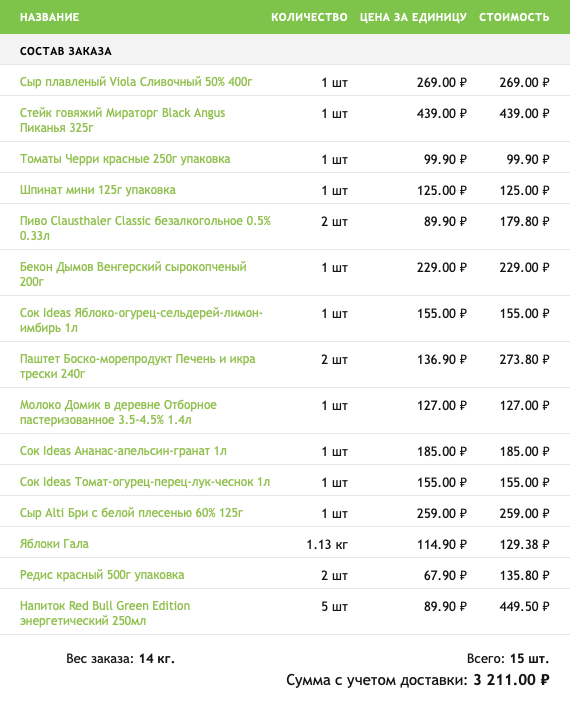Open the Шпинат мини 125г упаковка link
570x707 pixels.
click(x=97, y=190)
